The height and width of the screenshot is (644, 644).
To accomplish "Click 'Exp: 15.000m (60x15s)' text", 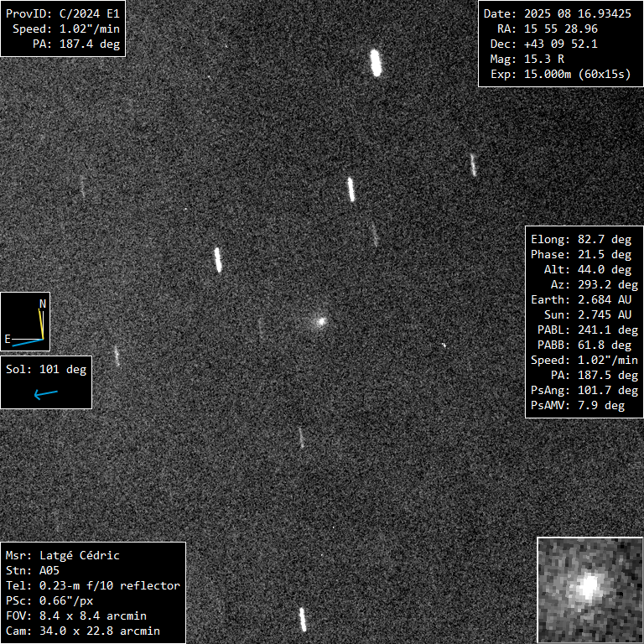I will coord(561,75).
